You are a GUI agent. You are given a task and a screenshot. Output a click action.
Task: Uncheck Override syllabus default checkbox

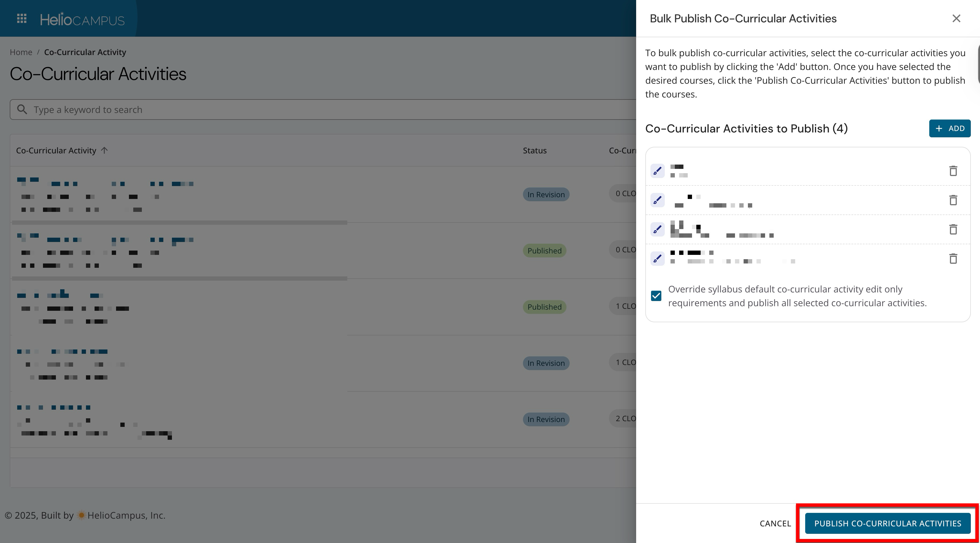[x=656, y=296]
